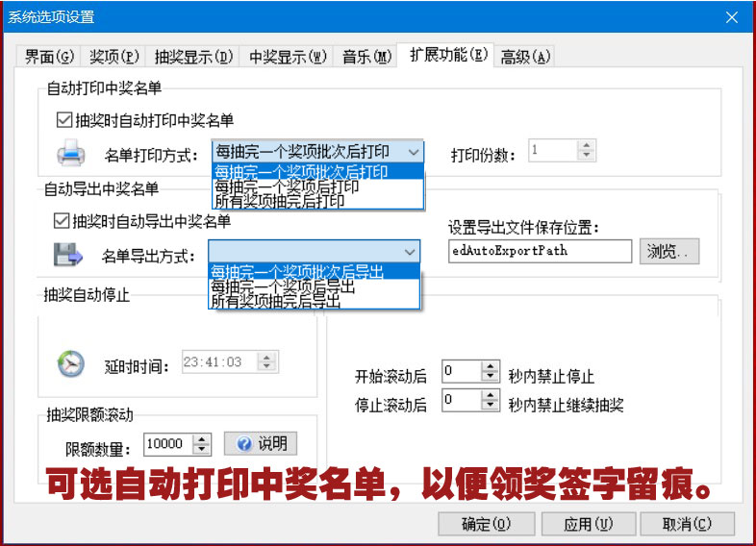Screen dimensions: 756x546
Task: Choose 每抽完一个奖项后导出 option
Action: (x=284, y=286)
